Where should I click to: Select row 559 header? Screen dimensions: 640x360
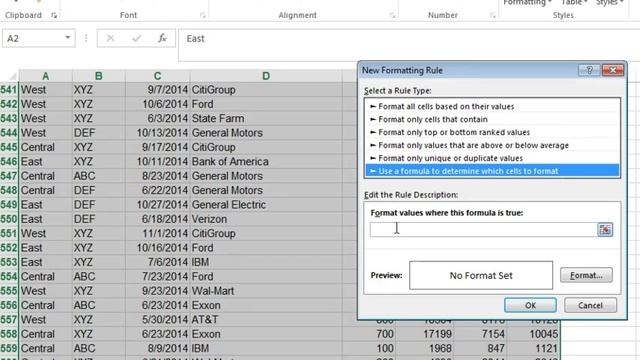click(9, 349)
